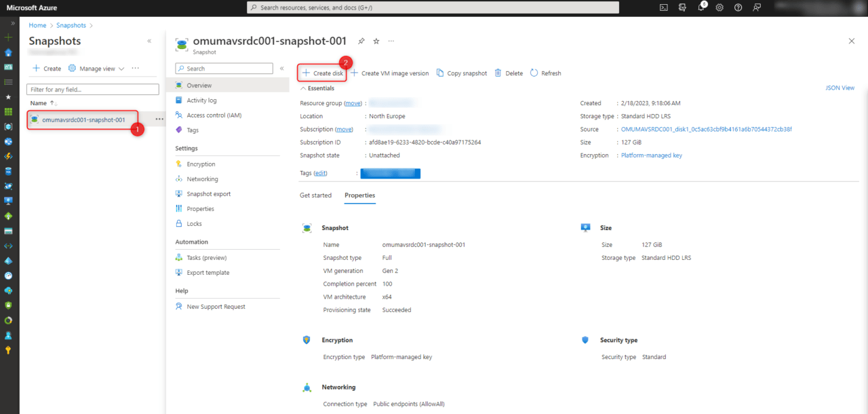The height and width of the screenshot is (414, 868).
Task: Copy the snapshot
Action: click(x=461, y=73)
